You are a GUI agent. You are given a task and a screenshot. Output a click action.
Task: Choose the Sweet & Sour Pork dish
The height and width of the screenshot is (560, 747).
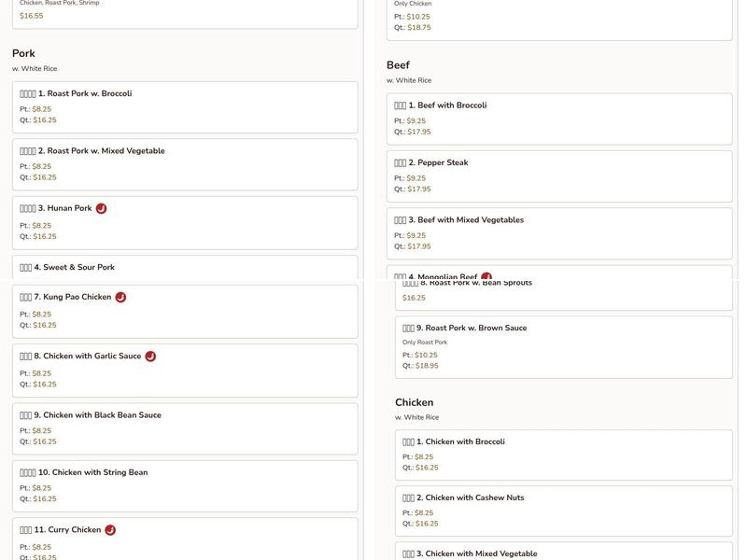[x=184, y=268]
